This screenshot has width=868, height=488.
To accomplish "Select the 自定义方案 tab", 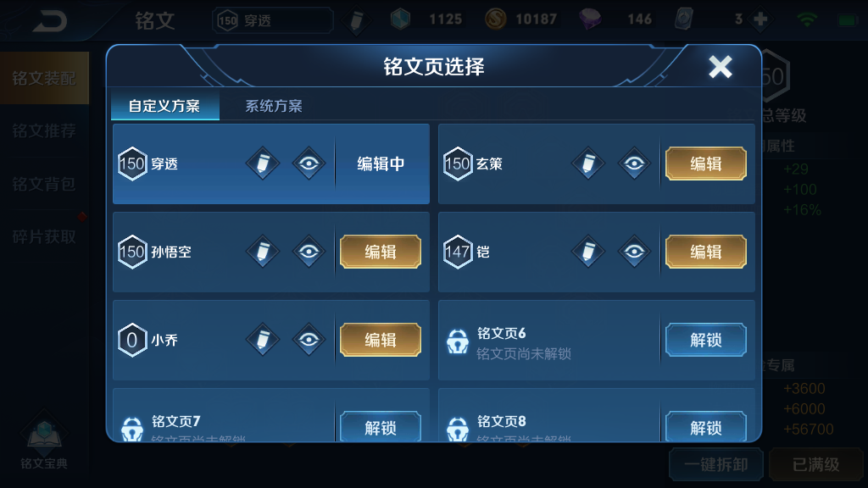I will [x=165, y=106].
